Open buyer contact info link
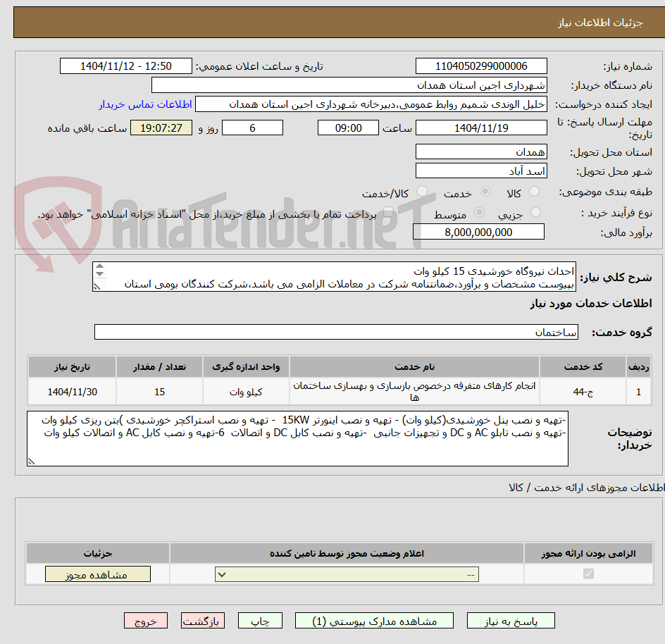 [x=145, y=104]
